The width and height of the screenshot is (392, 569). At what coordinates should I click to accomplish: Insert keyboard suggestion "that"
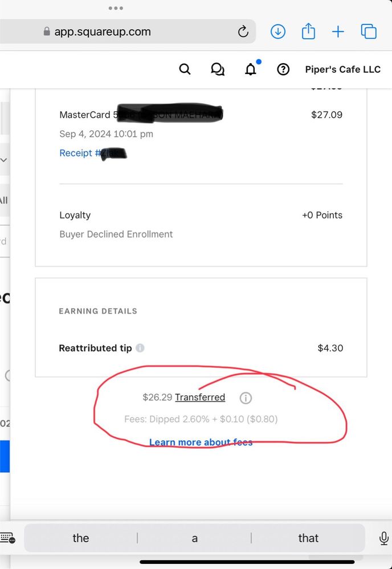tap(308, 538)
